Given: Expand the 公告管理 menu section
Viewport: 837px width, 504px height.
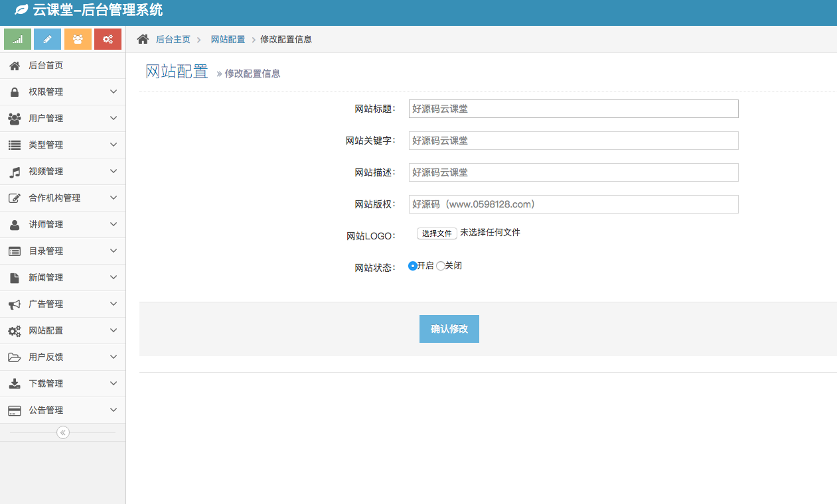Looking at the screenshot, I should tap(63, 410).
